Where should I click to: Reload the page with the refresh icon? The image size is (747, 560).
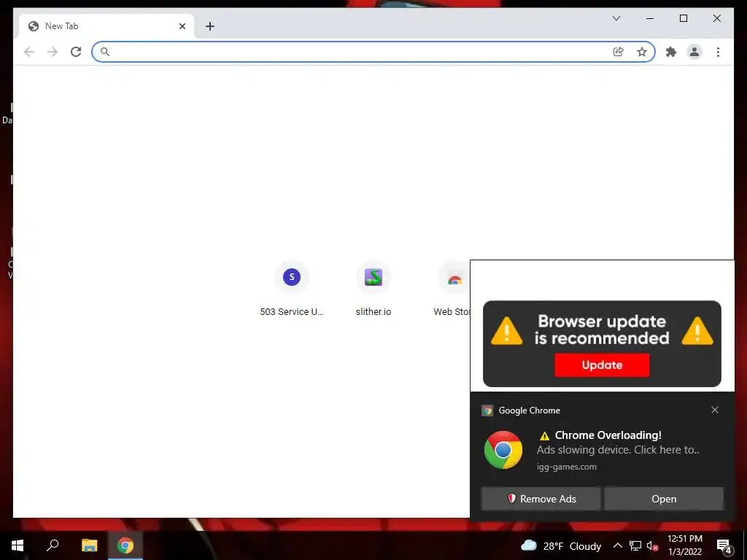coord(76,52)
